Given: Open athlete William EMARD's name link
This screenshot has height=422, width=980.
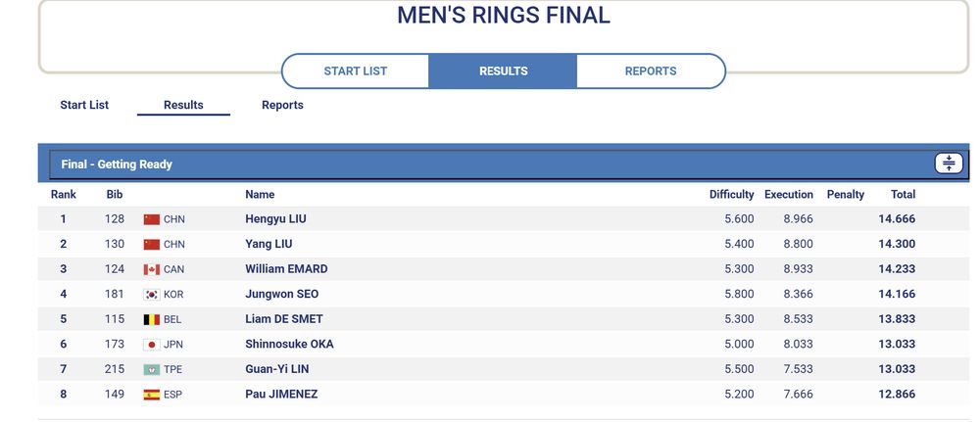Looking at the screenshot, I should pyautogui.click(x=286, y=269).
